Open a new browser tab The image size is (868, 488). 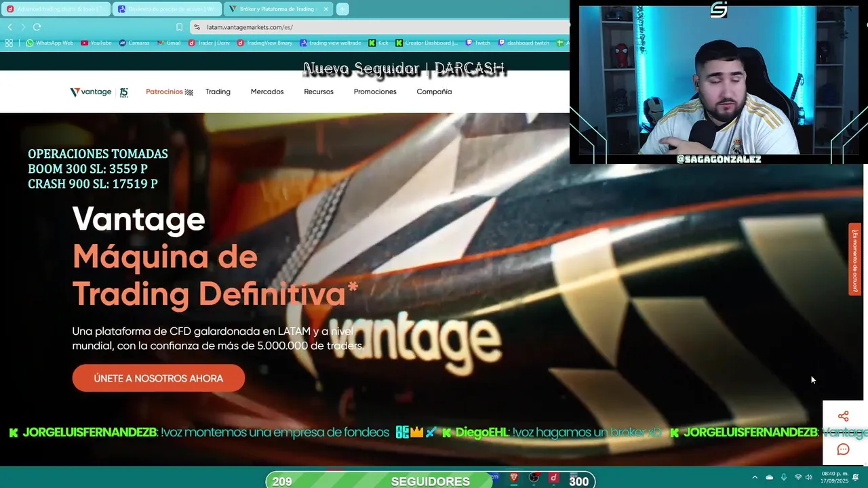[x=342, y=9]
